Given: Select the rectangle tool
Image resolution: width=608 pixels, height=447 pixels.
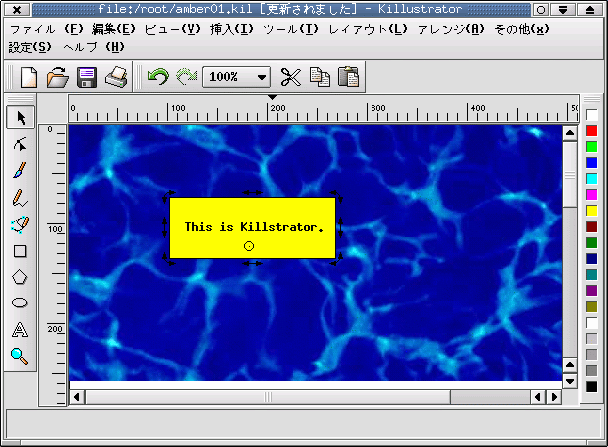Looking at the screenshot, I should pyautogui.click(x=20, y=251).
